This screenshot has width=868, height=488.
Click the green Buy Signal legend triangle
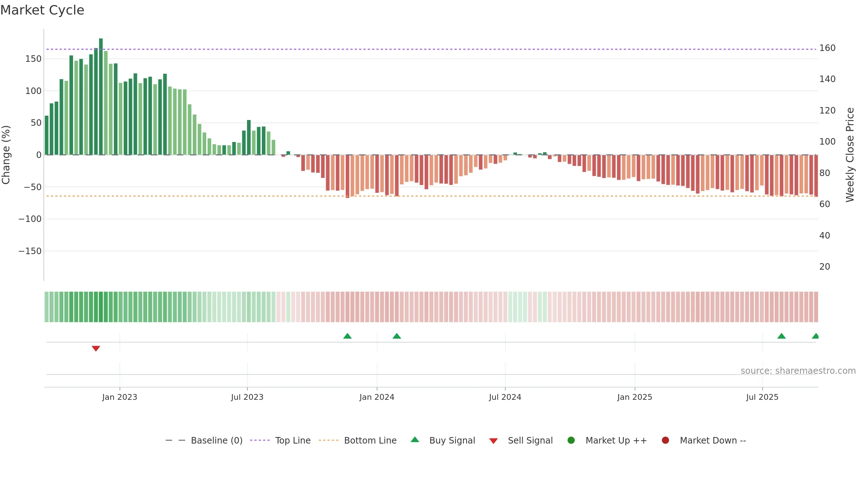point(415,440)
